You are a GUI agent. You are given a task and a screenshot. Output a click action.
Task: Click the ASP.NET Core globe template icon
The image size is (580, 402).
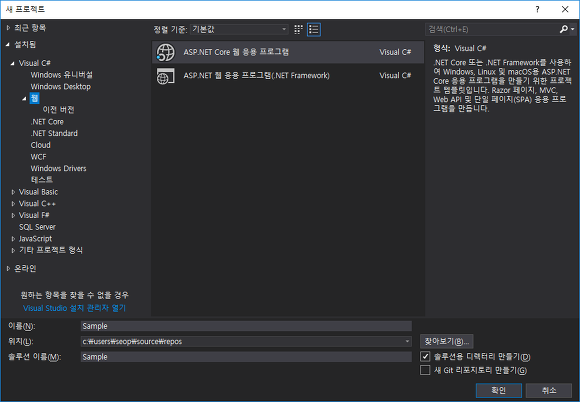pos(165,52)
